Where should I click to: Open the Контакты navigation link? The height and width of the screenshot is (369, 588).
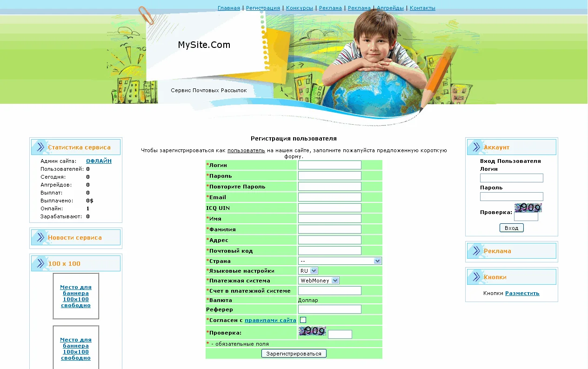[x=422, y=8]
